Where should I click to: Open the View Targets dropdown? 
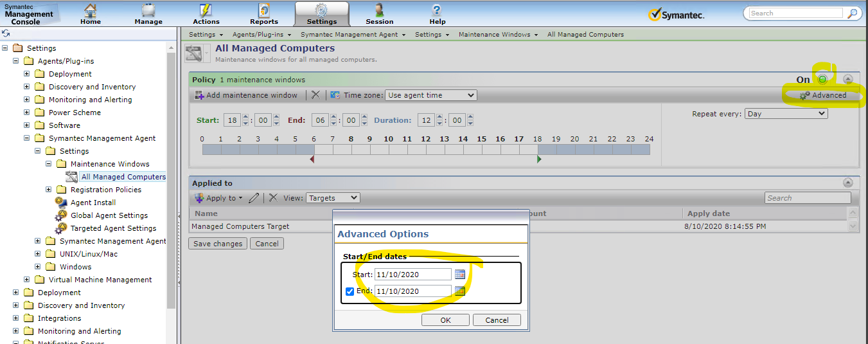(333, 198)
